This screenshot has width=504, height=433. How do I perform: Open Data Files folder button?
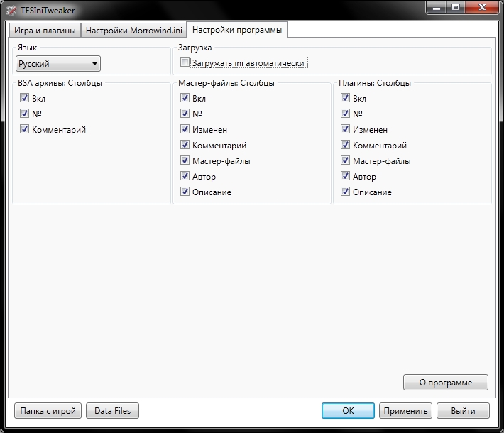[112, 411]
